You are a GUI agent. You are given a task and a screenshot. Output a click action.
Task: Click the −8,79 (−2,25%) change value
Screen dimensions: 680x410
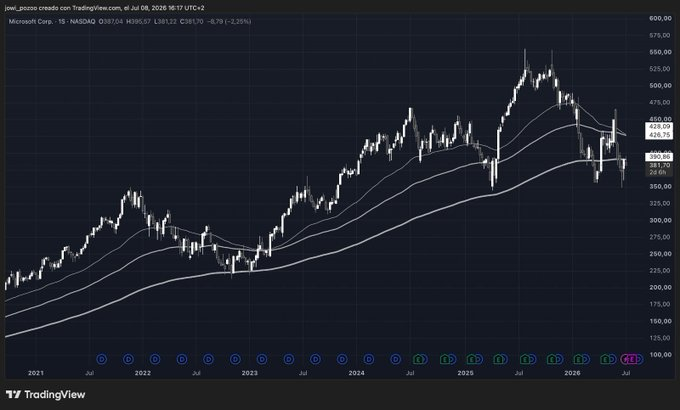pyautogui.click(x=229, y=21)
